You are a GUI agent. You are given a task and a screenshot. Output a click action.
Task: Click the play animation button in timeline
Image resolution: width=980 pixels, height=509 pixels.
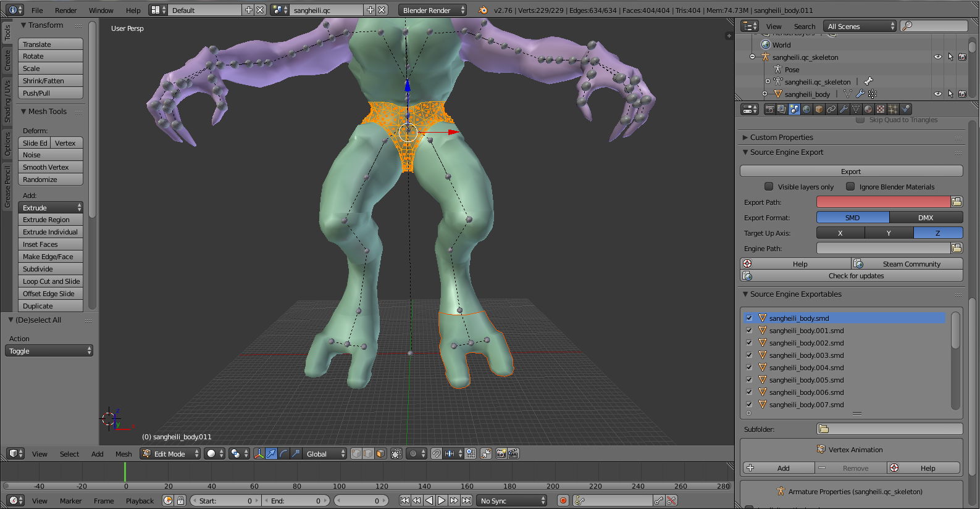click(442, 500)
